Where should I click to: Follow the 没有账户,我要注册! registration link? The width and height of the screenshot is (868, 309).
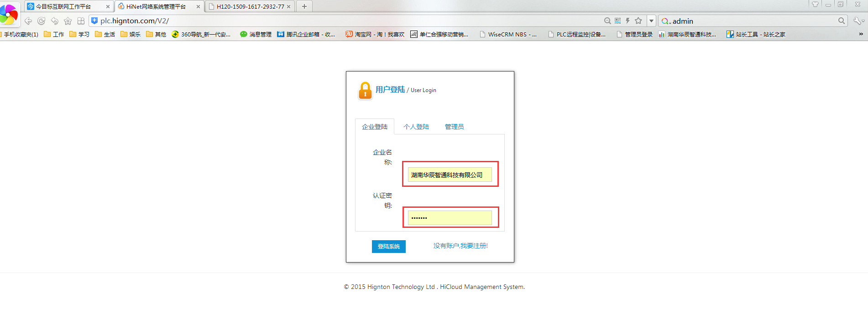click(x=460, y=246)
